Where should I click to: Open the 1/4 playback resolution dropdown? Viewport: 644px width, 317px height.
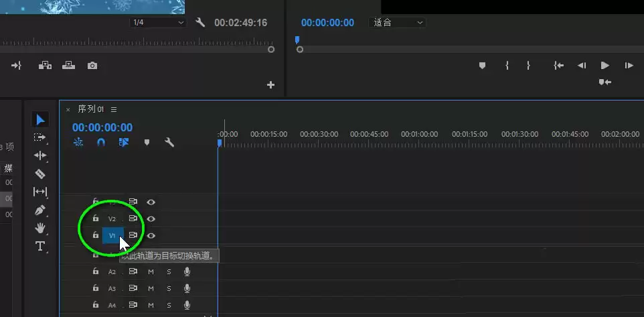[158, 23]
